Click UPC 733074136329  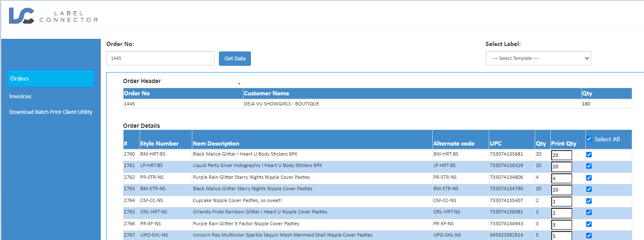[x=506, y=166]
